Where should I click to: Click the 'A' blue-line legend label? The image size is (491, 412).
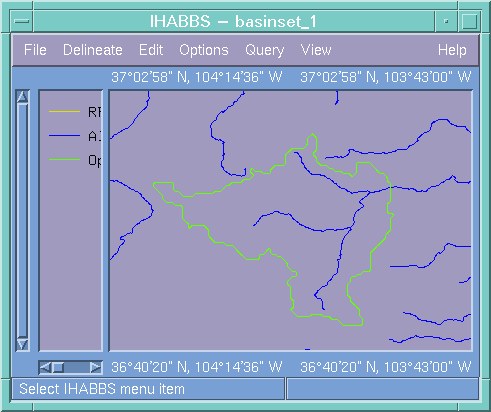pos(94,136)
